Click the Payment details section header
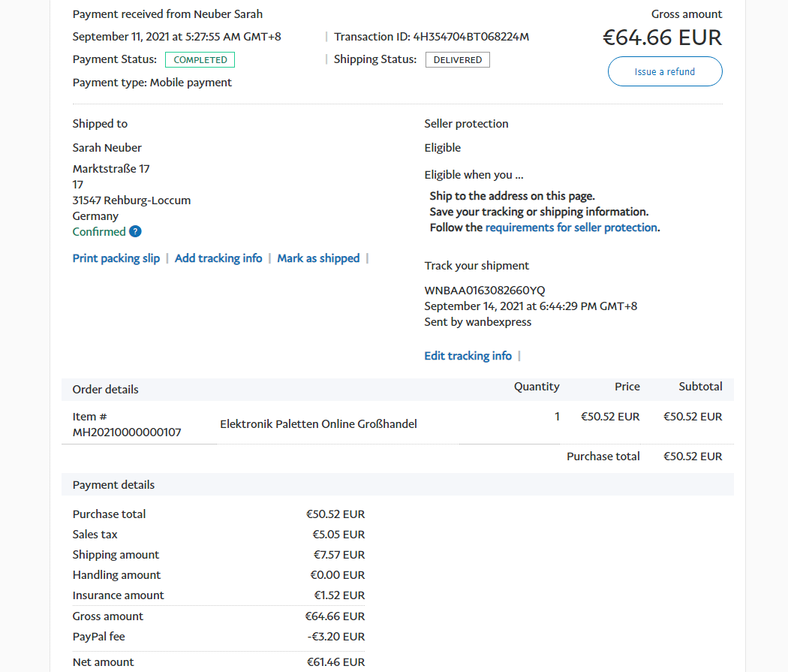This screenshot has width=788, height=672. [x=113, y=485]
